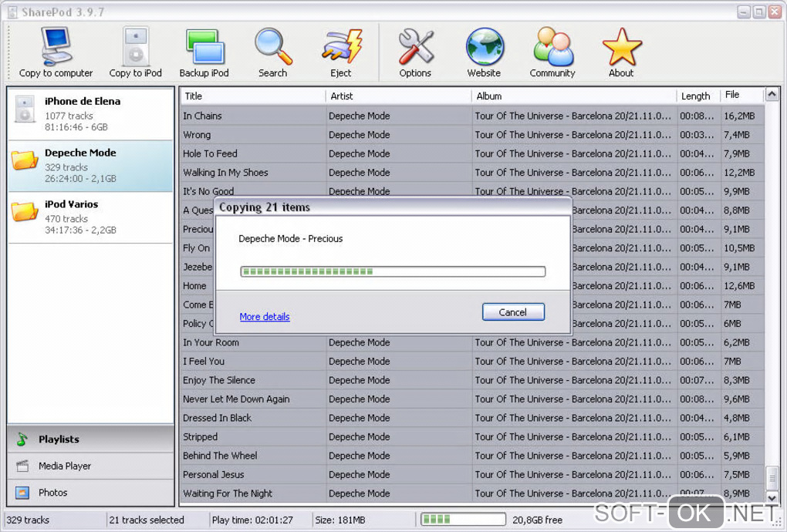Select the iPhone de Elena device

pyautogui.click(x=90, y=114)
